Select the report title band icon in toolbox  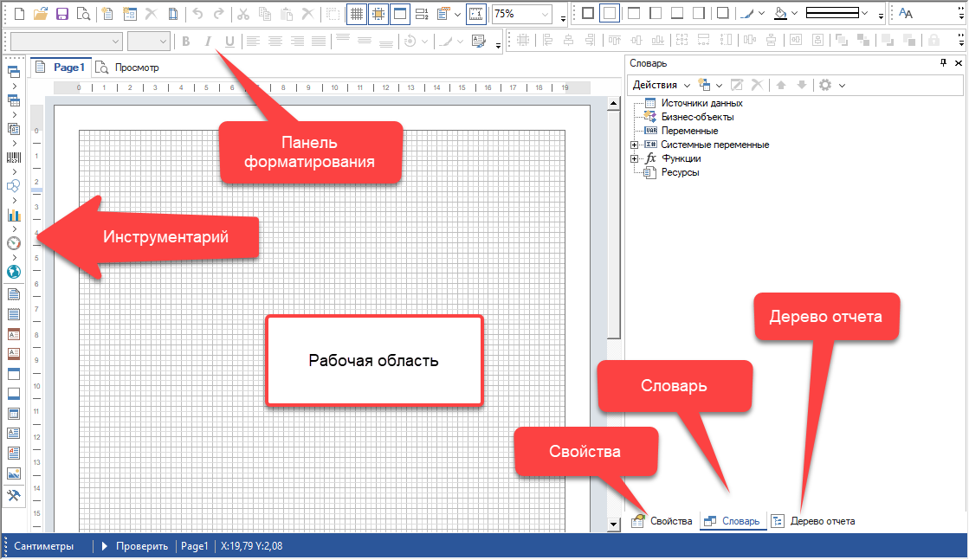(x=14, y=295)
